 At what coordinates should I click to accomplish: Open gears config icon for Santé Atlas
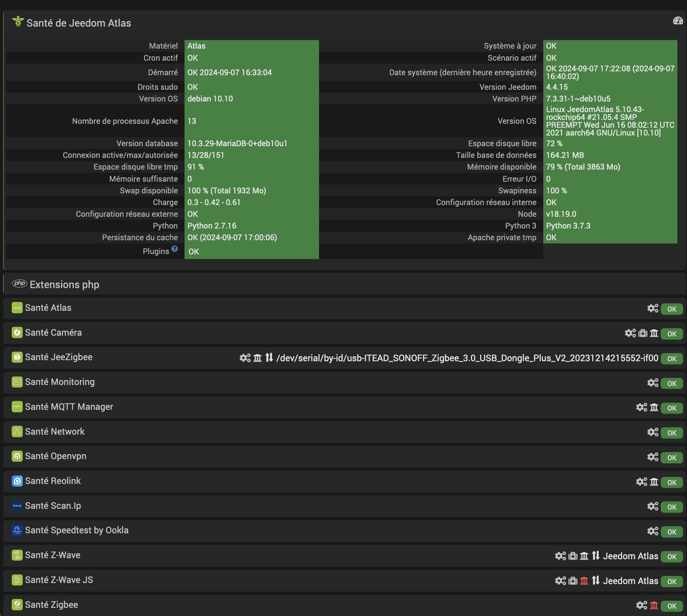click(652, 308)
